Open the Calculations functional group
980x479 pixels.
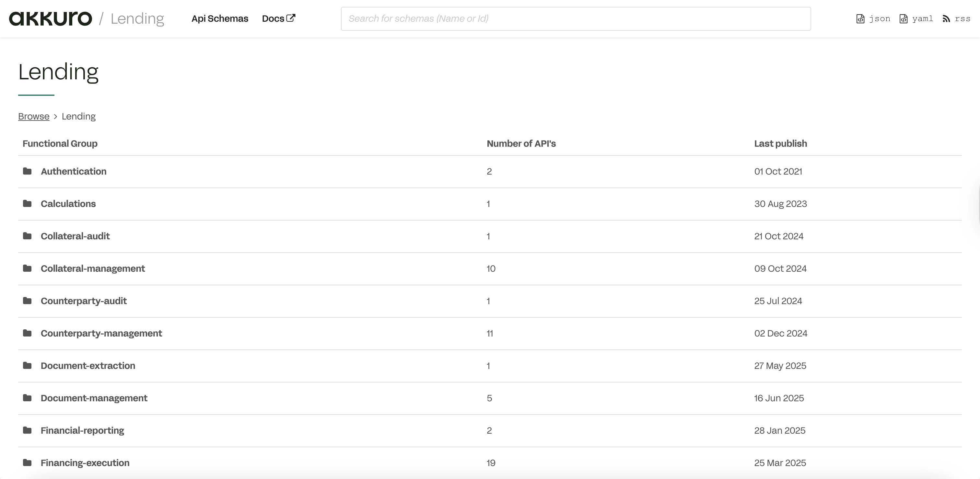click(x=68, y=203)
